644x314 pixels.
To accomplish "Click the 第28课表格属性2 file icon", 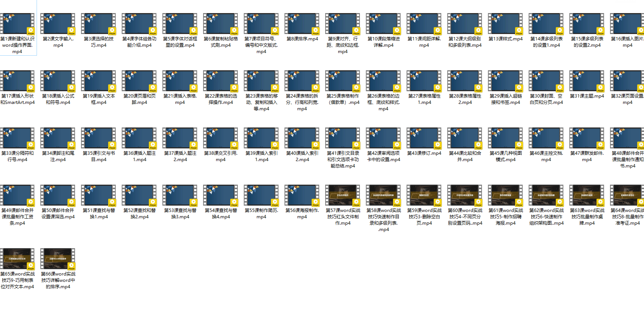I will point(465,81).
